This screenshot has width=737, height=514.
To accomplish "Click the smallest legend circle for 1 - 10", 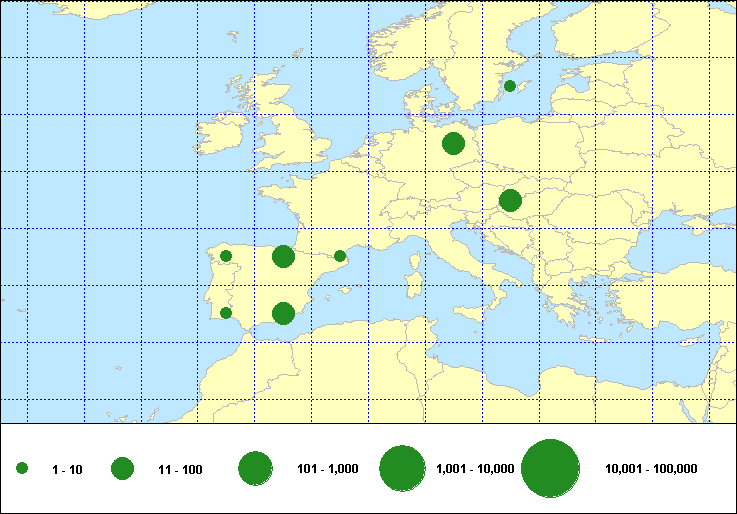I will 22,468.
